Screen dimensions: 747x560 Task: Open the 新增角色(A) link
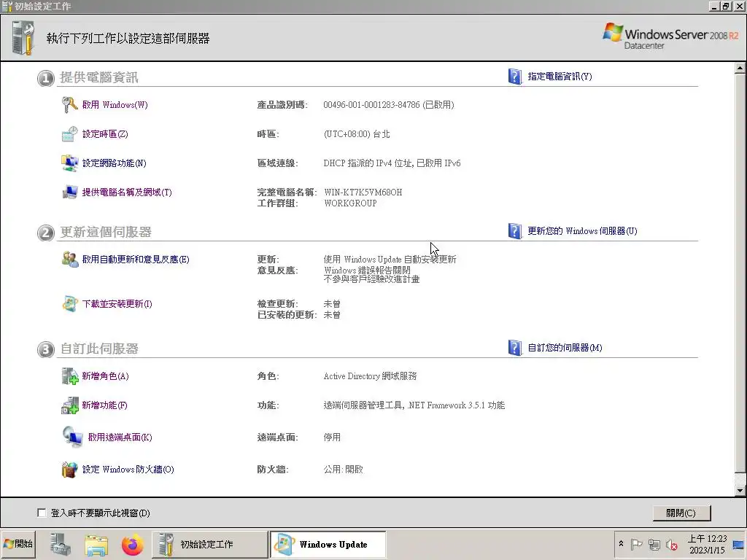click(105, 376)
